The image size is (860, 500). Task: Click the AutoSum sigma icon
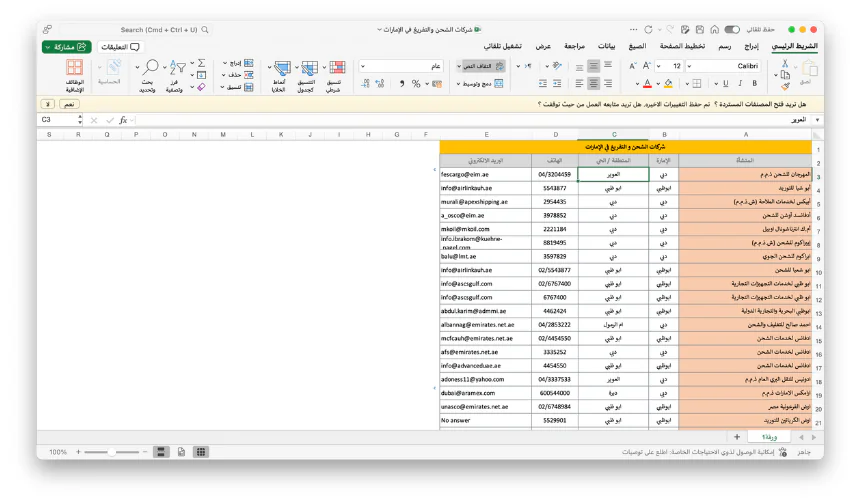(201, 63)
